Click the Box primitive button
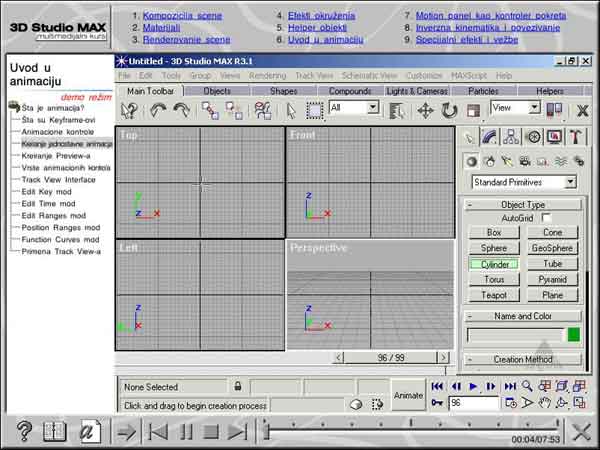This screenshot has height=450, width=600. [494, 232]
